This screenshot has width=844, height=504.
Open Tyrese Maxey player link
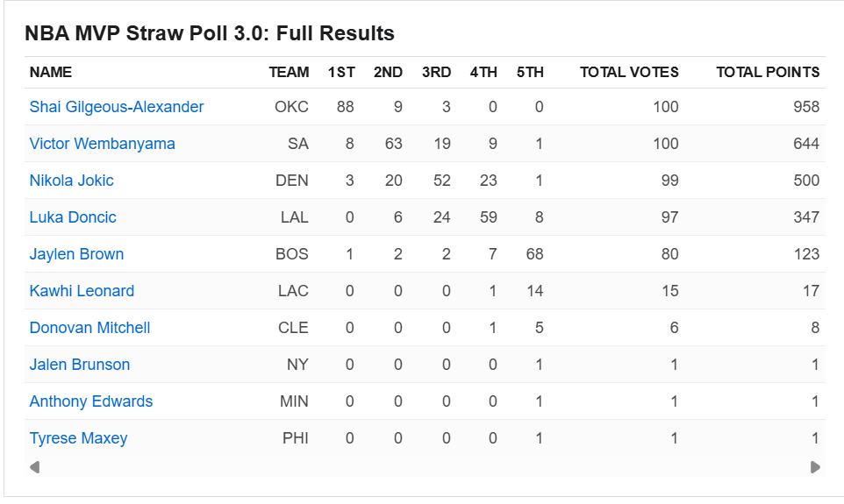78,438
